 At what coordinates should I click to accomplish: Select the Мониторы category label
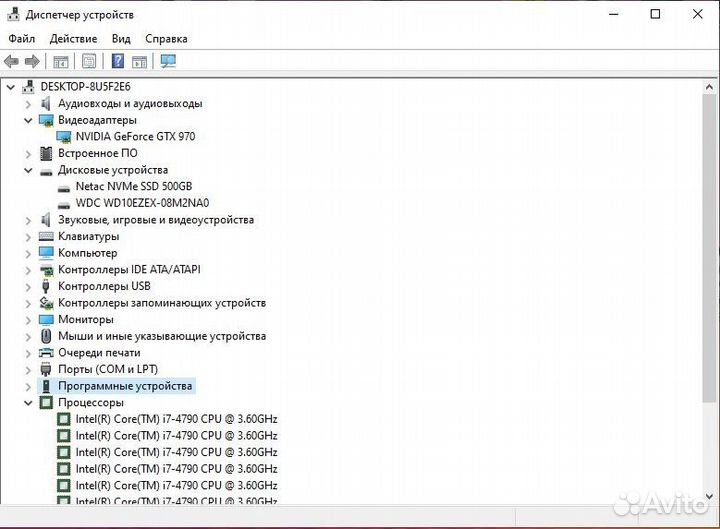86,319
